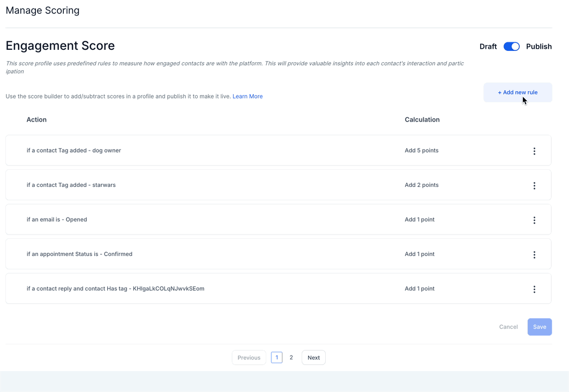Image resolution: width=569 pixels, height=392 pixels.
Task: Toggle the Draft/Publish switch
Action: coord(512,47)
